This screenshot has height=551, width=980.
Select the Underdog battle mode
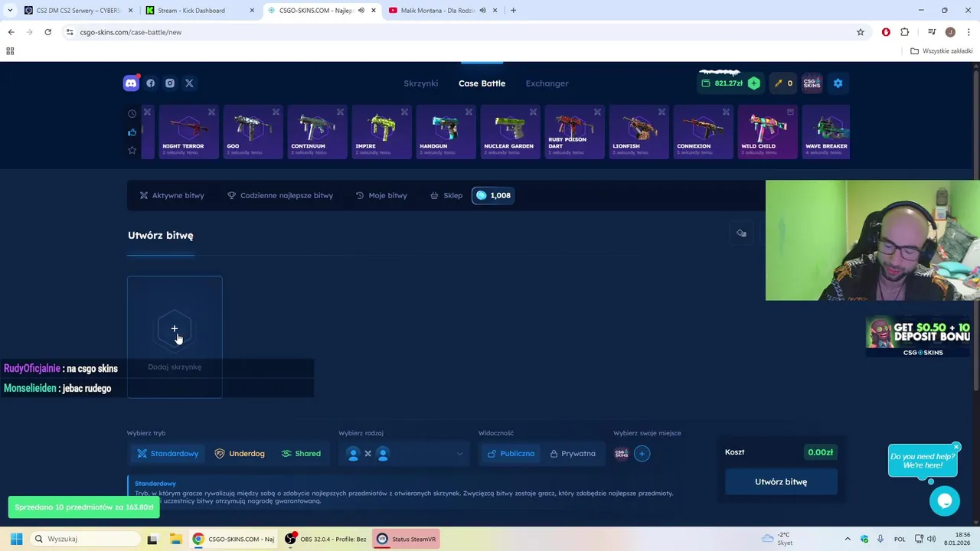pyautogui.click(x=240, y=454)
